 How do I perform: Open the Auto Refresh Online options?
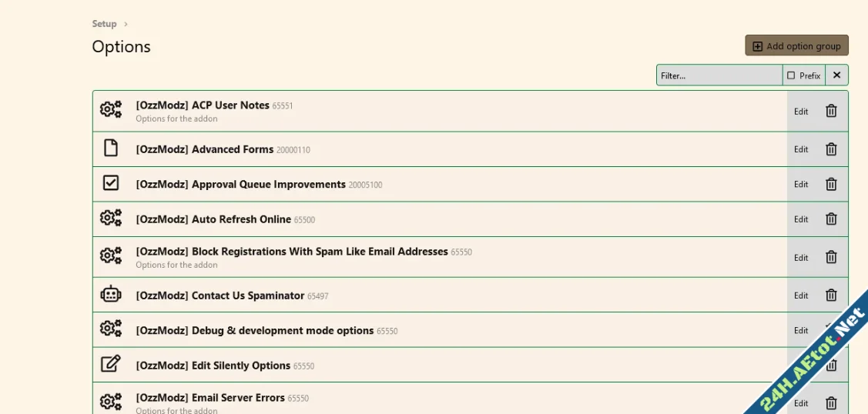click(x=213, y=219)
